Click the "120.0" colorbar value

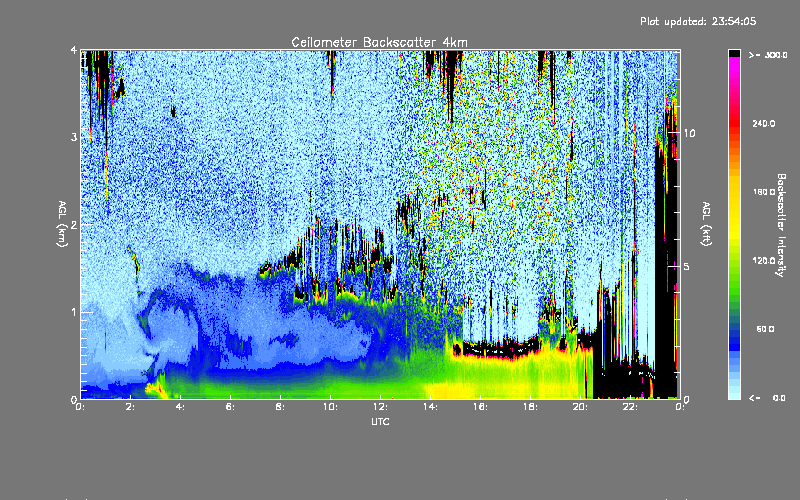tap(764, 260)
